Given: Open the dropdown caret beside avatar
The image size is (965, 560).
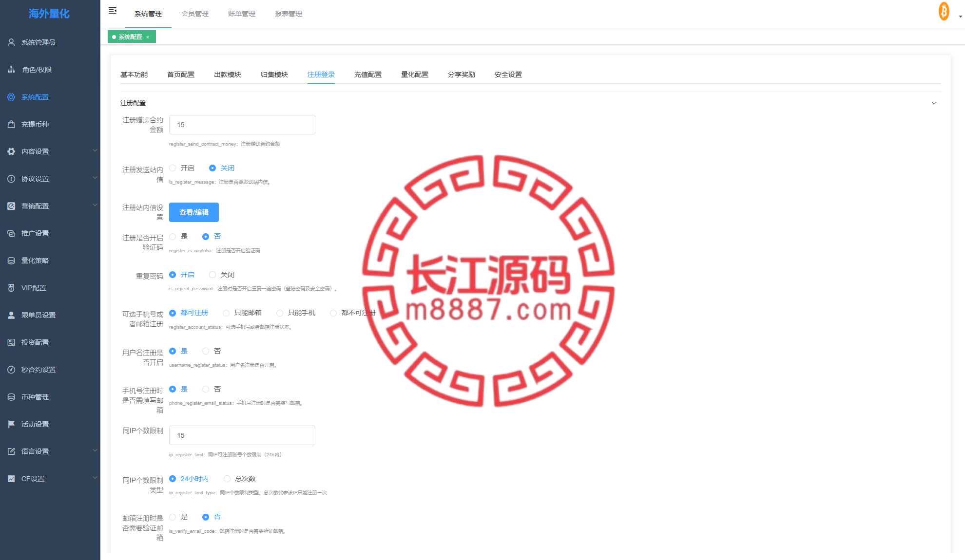Looking at the screenshot, I should [961, 17].
